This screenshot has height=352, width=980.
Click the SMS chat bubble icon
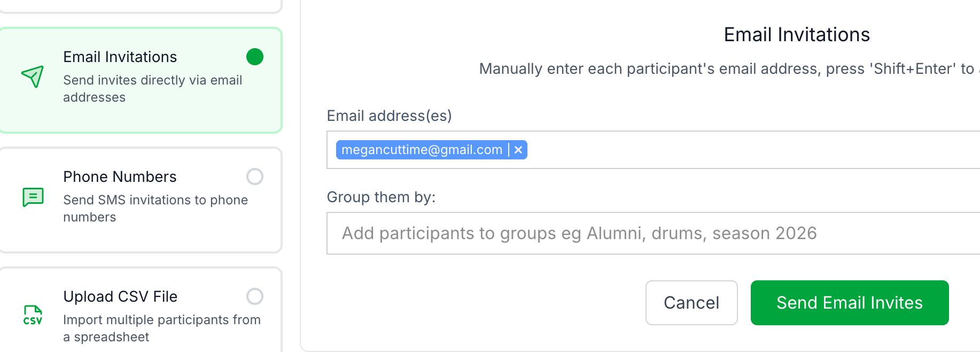[33, 197]
